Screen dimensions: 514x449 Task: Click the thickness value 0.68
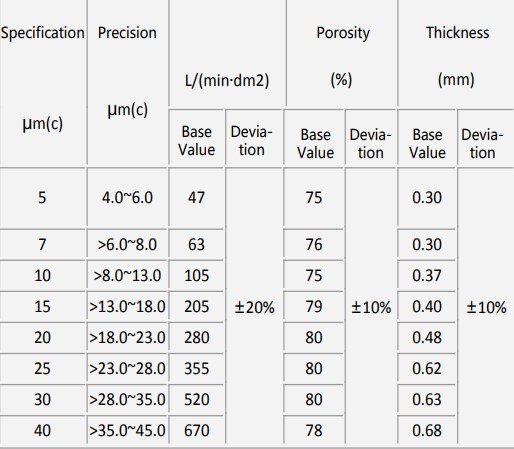[427, 430]
